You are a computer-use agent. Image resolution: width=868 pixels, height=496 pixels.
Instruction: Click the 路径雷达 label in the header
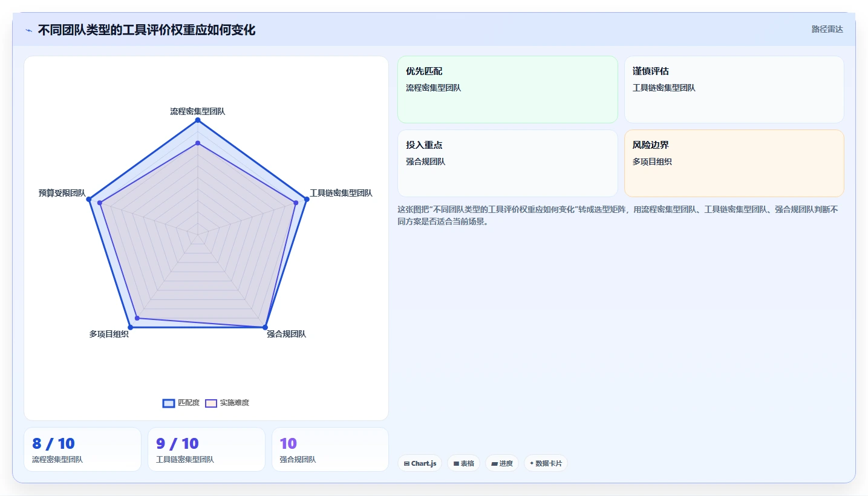pos(827,29)
